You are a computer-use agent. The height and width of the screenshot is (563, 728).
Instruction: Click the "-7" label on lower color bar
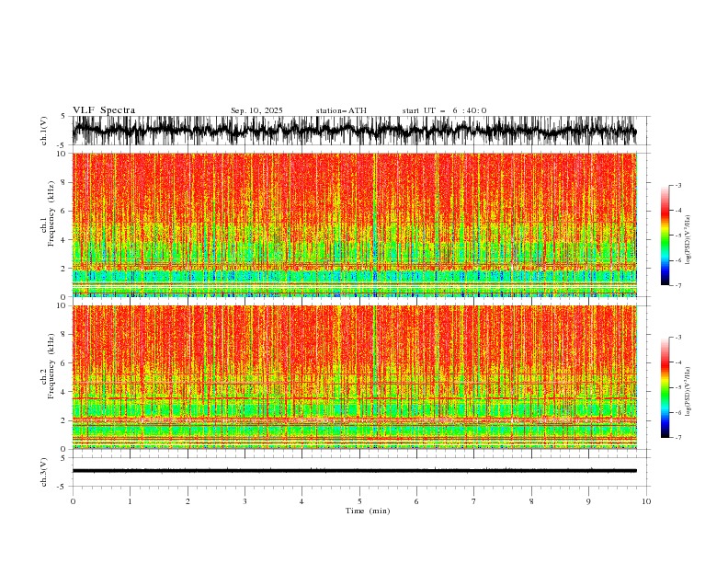pyautogui.click(x=678, y=438)
